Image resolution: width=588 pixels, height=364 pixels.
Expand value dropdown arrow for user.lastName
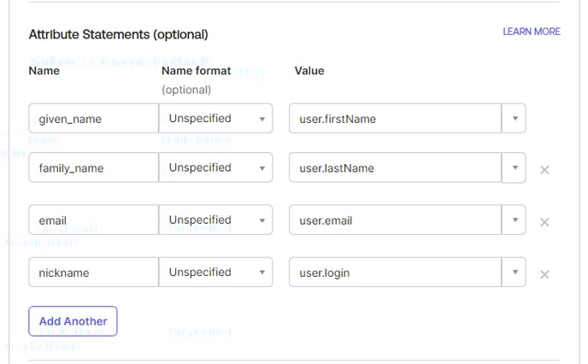(514, 168)
